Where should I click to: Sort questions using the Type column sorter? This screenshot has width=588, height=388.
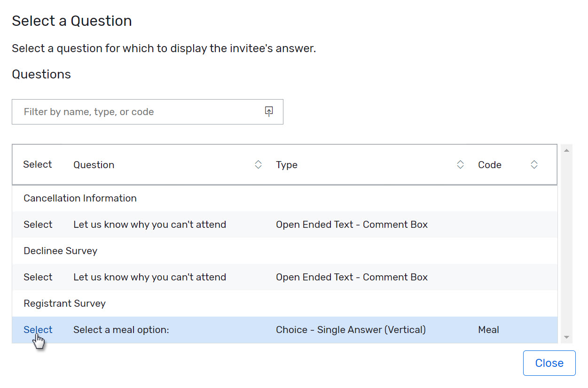pos(460,164)
